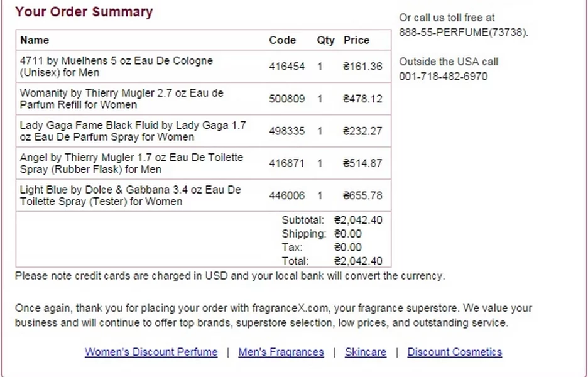Click product code 500809
Image resolution: width=588 pixels, height=377 pixels.
click(286, 99)
